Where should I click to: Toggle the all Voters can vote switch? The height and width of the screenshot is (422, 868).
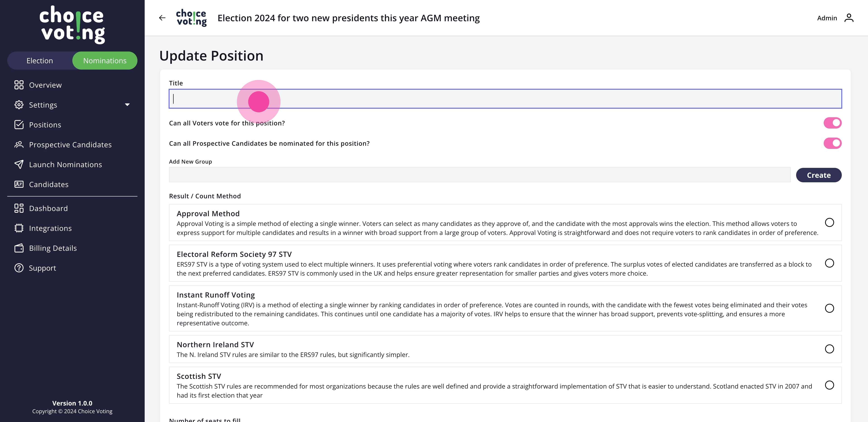click(832, 123)
